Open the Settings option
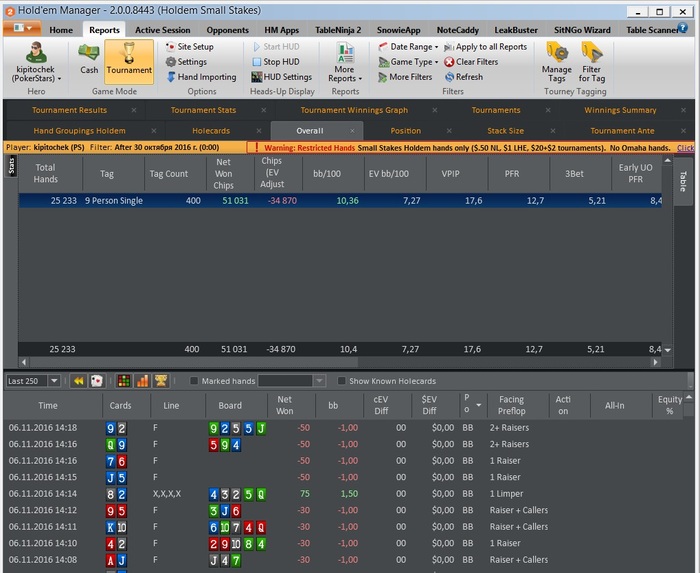 click(186, 62)
